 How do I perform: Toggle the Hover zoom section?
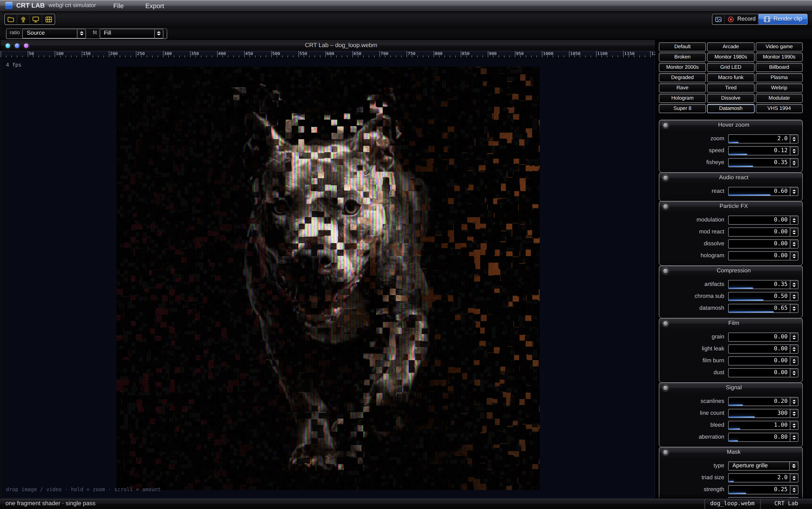(x=666, y=125)
